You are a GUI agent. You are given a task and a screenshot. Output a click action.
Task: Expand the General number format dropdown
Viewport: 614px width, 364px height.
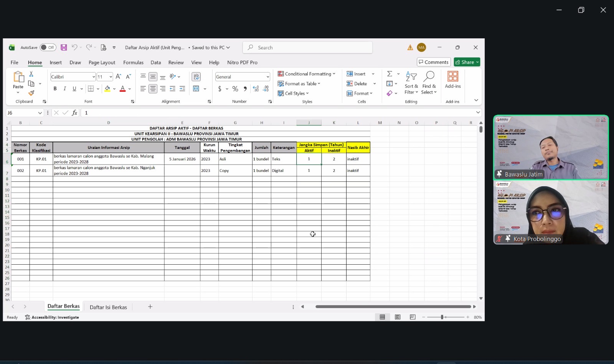click(x=267, y=77)
